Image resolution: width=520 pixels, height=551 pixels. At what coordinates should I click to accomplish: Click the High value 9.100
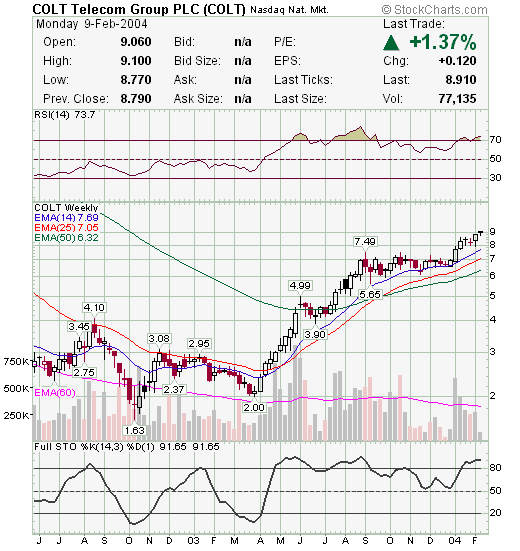point(136,61)
